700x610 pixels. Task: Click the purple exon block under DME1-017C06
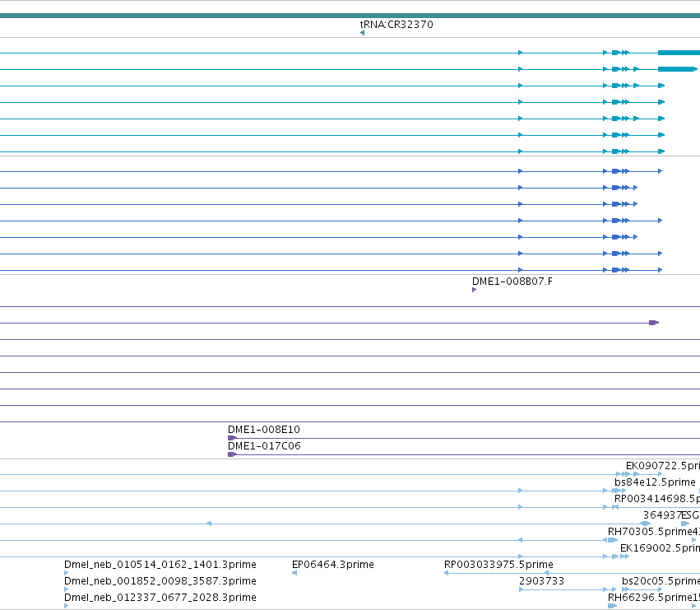pos(232,454)
